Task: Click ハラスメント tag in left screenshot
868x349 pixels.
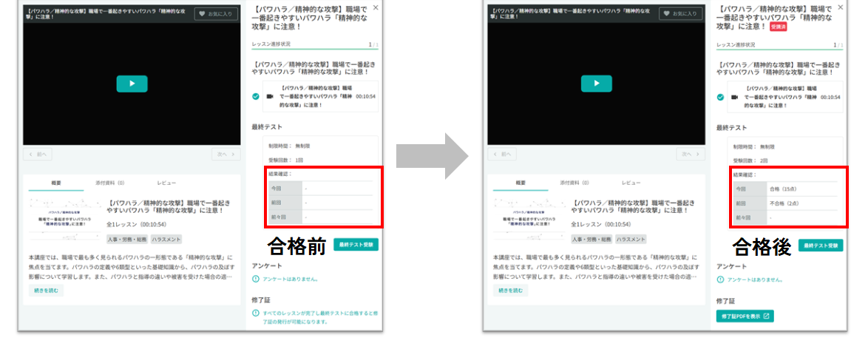Action: pyautogui.click(x=166, y=240)
